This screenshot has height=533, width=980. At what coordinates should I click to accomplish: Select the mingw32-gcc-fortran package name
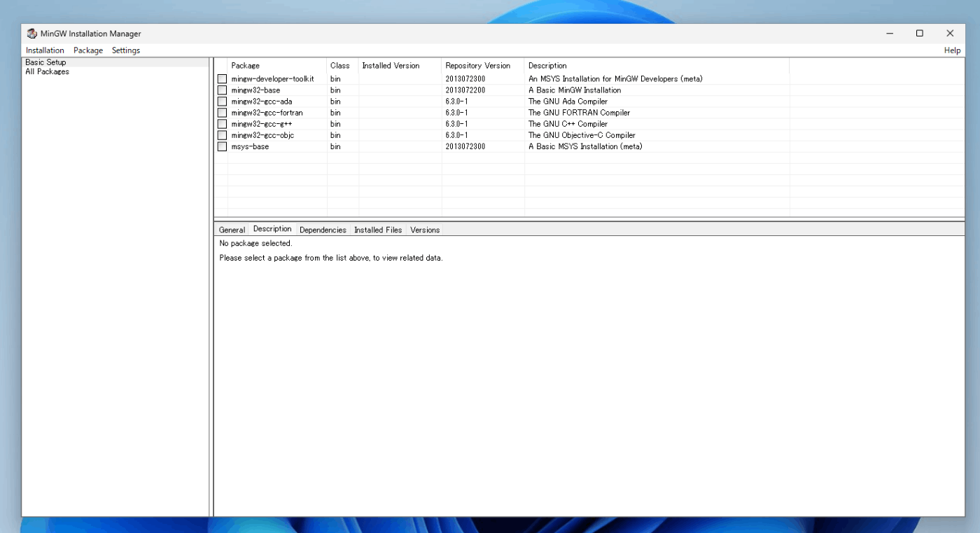[267, 113]
